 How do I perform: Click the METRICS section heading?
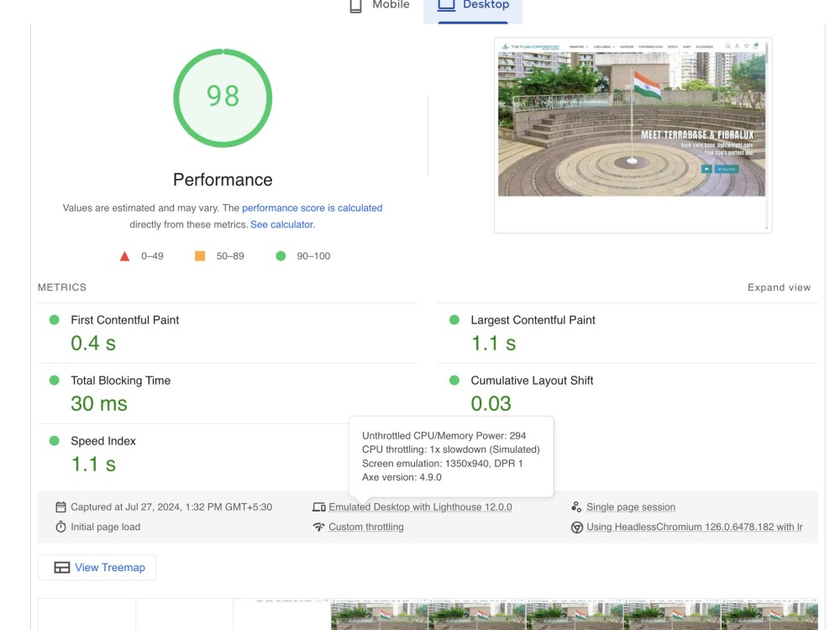click(62, 287)
